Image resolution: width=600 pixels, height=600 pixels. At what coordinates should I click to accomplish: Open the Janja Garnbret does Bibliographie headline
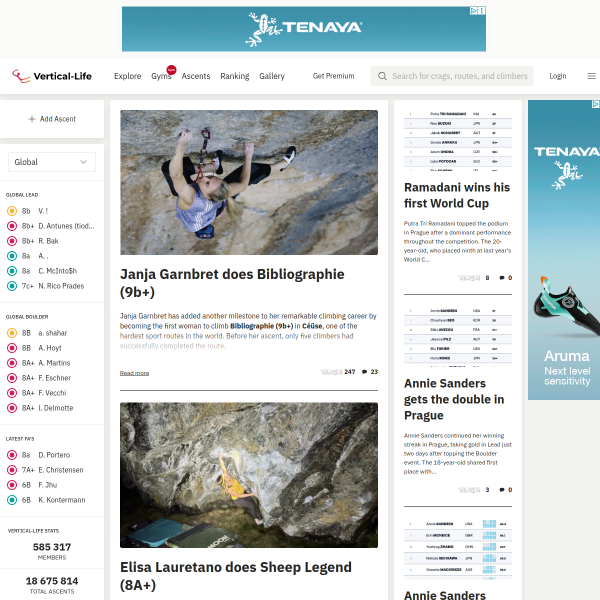(232, 283)
